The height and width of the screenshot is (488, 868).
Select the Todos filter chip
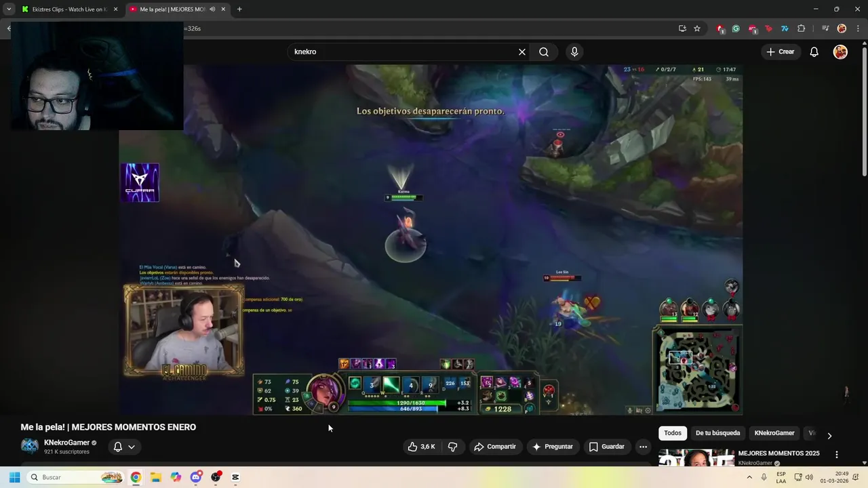673,433
